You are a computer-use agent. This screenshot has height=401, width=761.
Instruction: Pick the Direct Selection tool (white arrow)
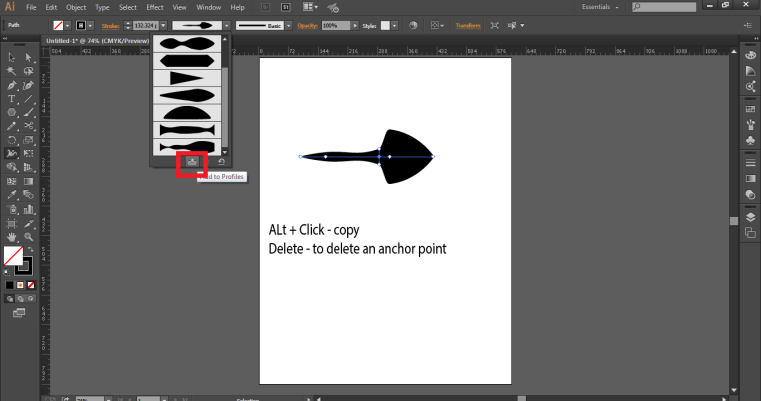27,58
